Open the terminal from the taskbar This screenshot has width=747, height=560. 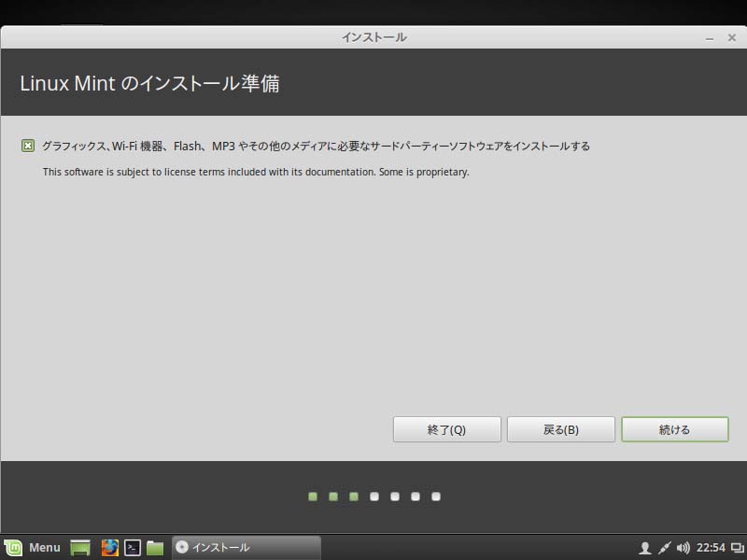(135, 548)
